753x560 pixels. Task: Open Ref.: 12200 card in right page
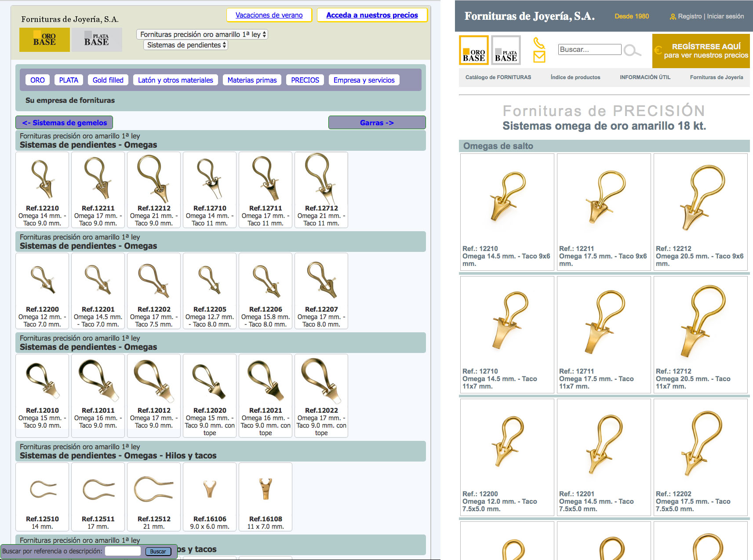click(x=507, y=457)
